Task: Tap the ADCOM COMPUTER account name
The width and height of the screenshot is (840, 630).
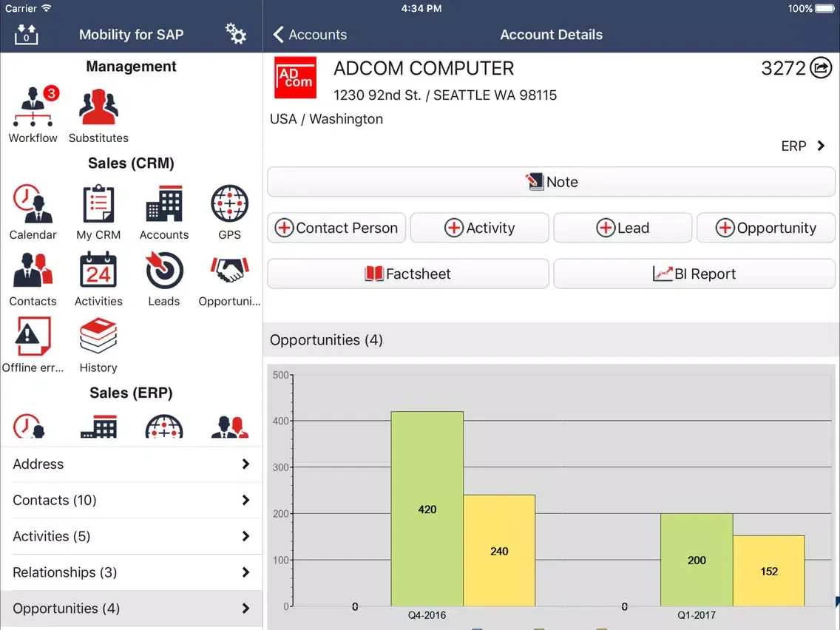Action: 423,68
